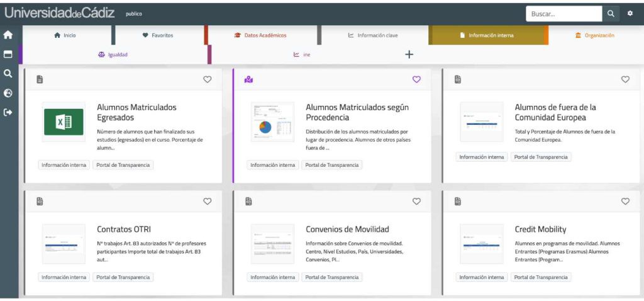Open the Excel thumbnail for Alumnos Matriculados Egresados
Screen dimensions: 644x301
click(x=64, y=122)
